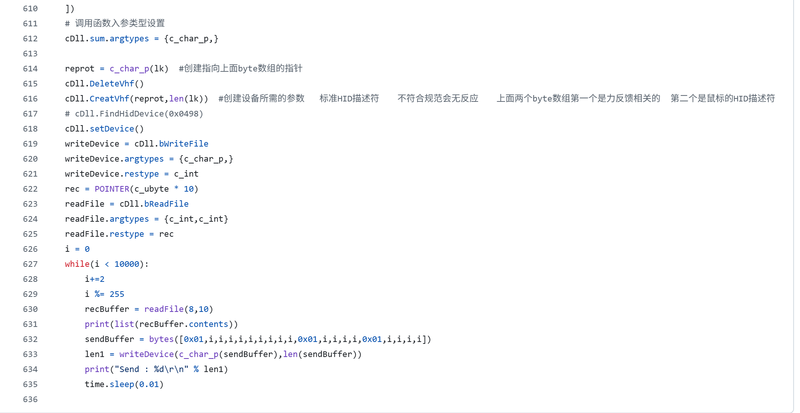This screenshot has height=413, width=800.
Task: Click line number 636 at end
Action: (x=30, y=400)
